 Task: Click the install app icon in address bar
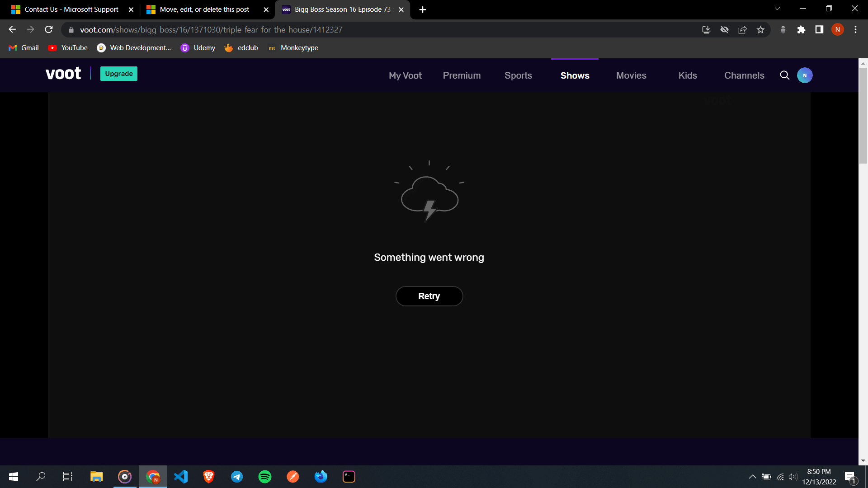[706, 30]
